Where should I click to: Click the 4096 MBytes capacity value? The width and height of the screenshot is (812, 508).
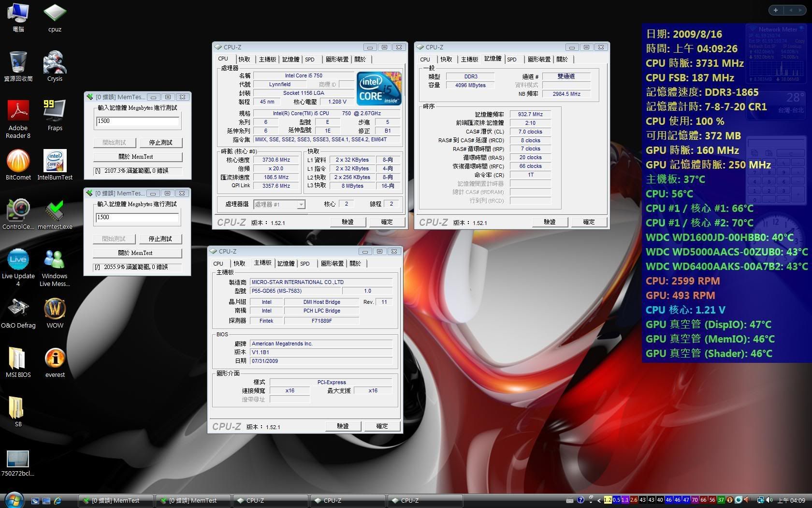(470, 85)
